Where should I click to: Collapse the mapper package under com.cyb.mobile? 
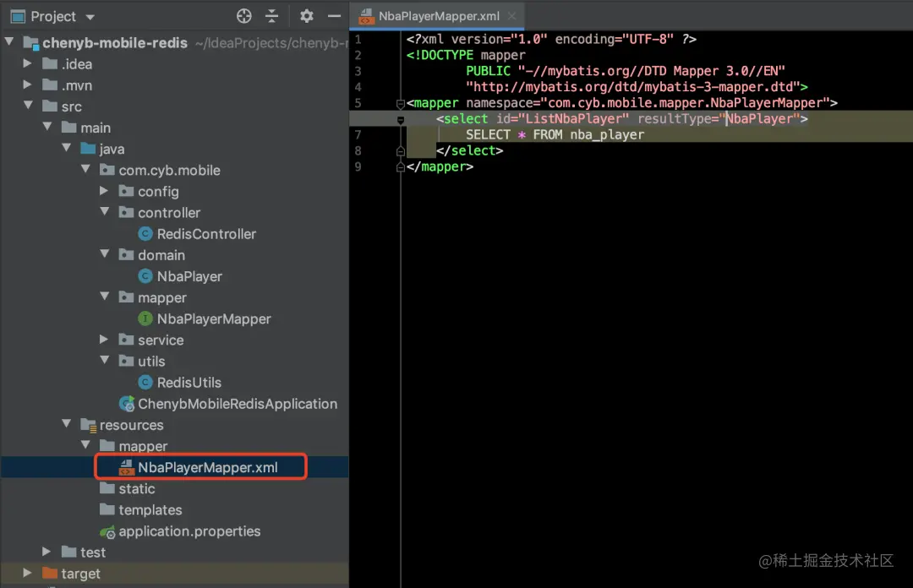click(105, 297)
